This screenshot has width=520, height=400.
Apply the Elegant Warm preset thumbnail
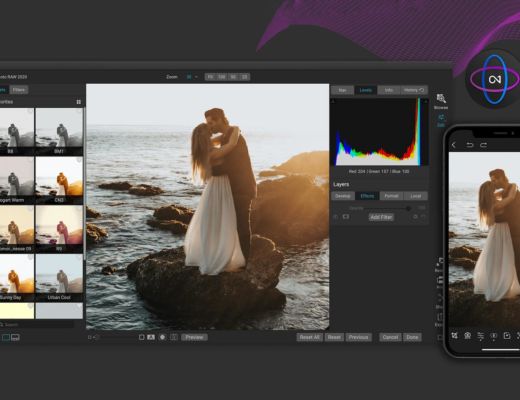17,180
